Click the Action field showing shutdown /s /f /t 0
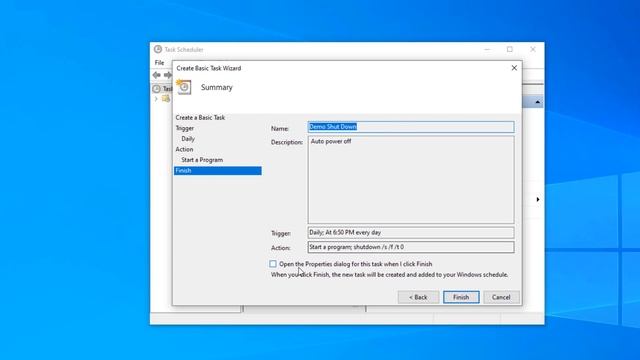This screenshot has height=360, width=640. coord(411,247)
